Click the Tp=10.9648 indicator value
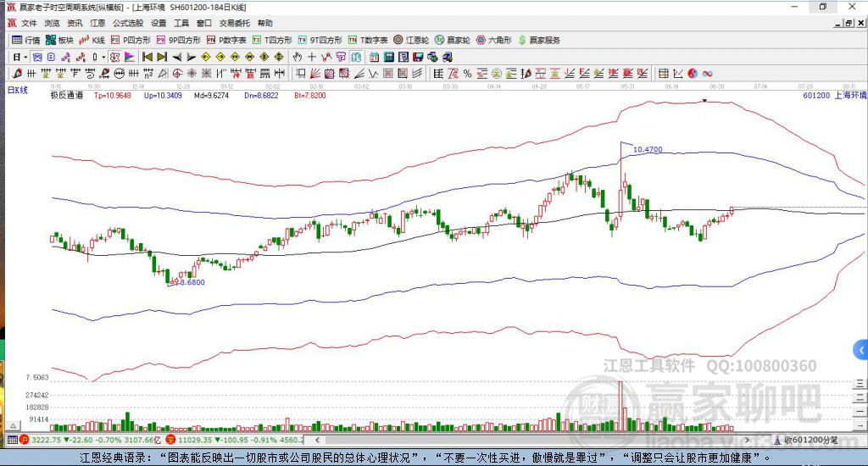Viewport: 868px width, 466px height. [113, 95]
